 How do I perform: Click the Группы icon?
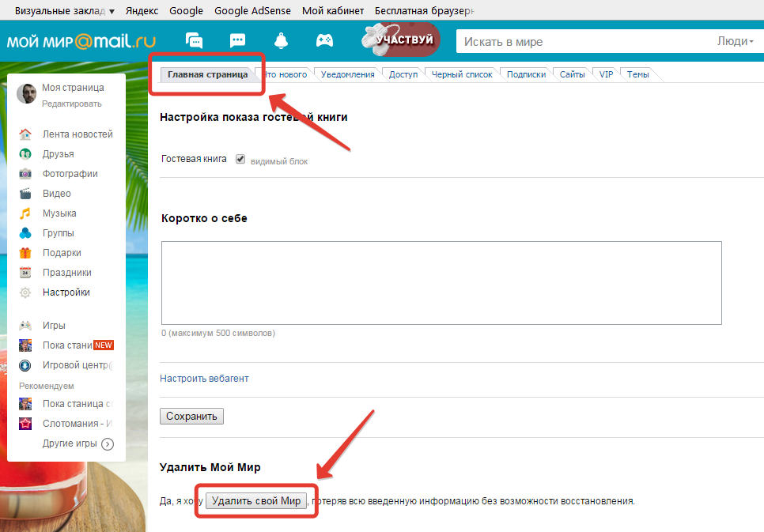(25, 233)
